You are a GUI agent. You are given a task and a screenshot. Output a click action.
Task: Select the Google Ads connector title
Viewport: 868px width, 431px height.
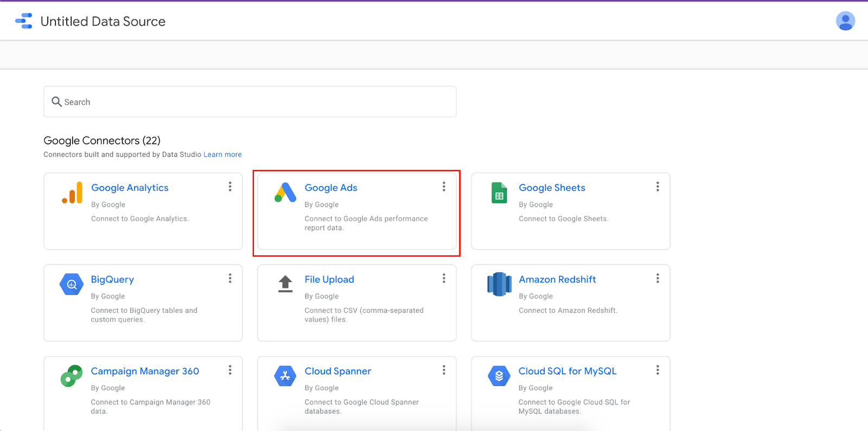[331, 188]
